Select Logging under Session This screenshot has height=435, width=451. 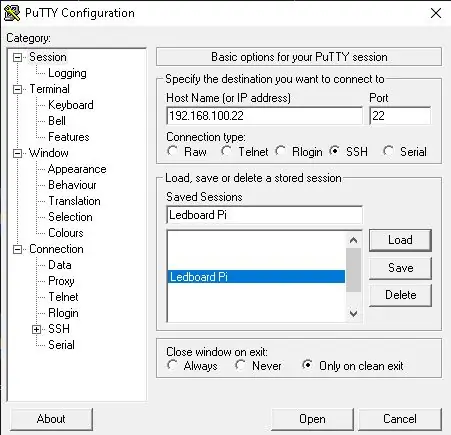[67, 73]
